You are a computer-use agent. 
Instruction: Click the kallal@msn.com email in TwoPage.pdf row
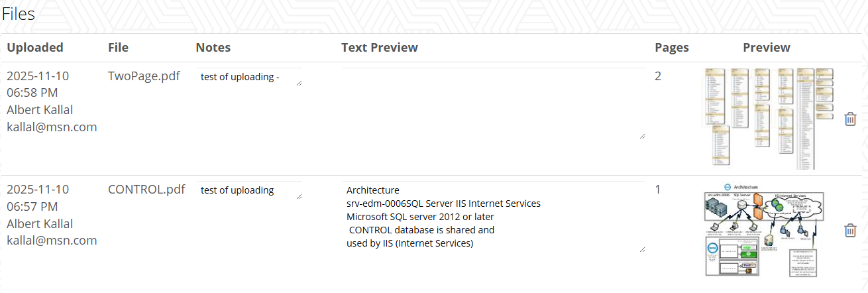pyautogui.click(x=52, y=127)
